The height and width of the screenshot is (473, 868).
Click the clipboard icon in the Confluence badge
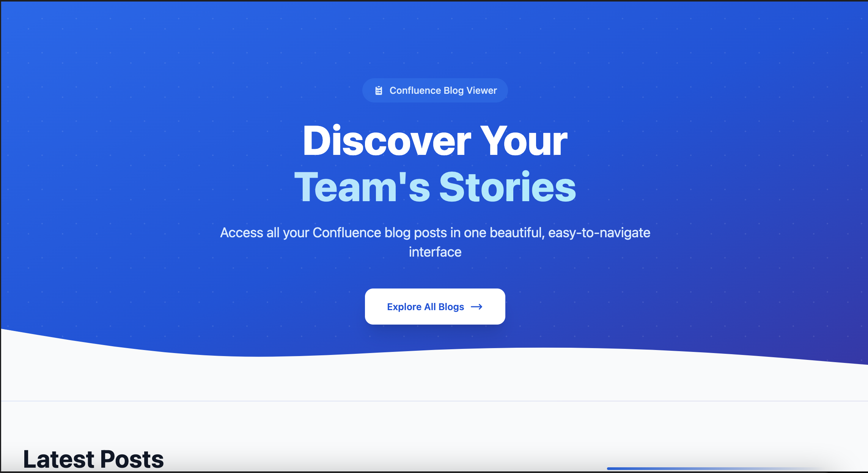coord(379,90)
